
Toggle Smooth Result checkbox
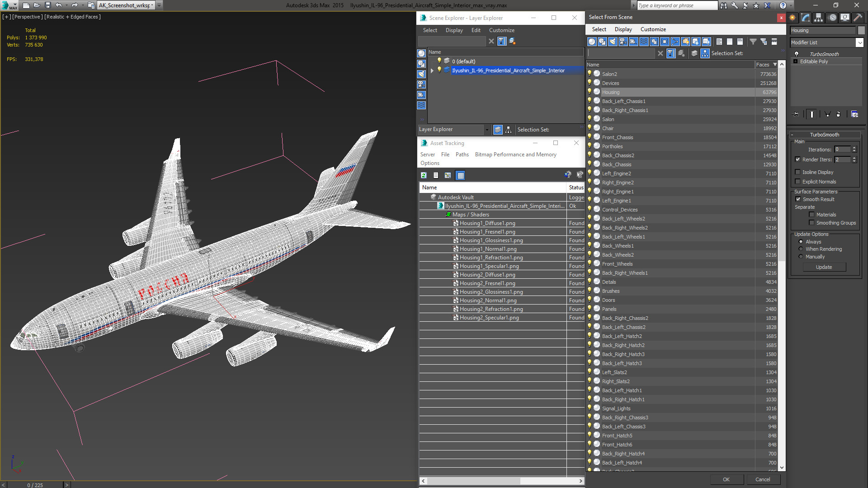(798, 199)
